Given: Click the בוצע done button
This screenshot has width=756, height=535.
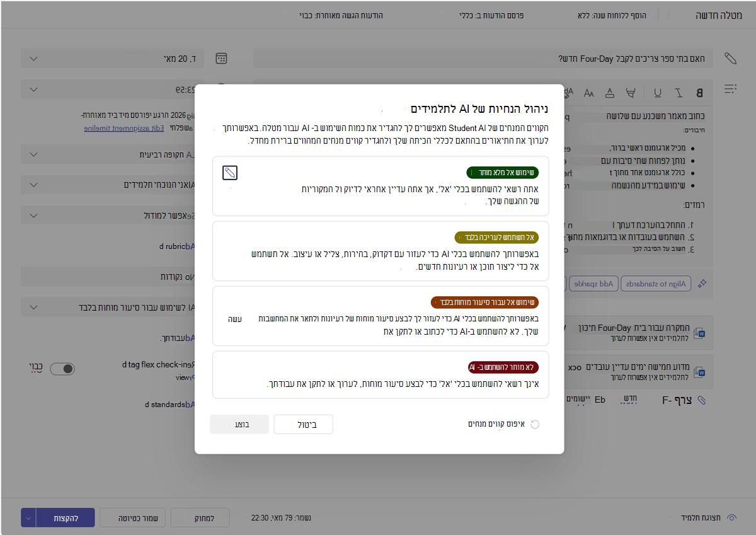Looking at the screenshot, I should (x=239, y=425).
